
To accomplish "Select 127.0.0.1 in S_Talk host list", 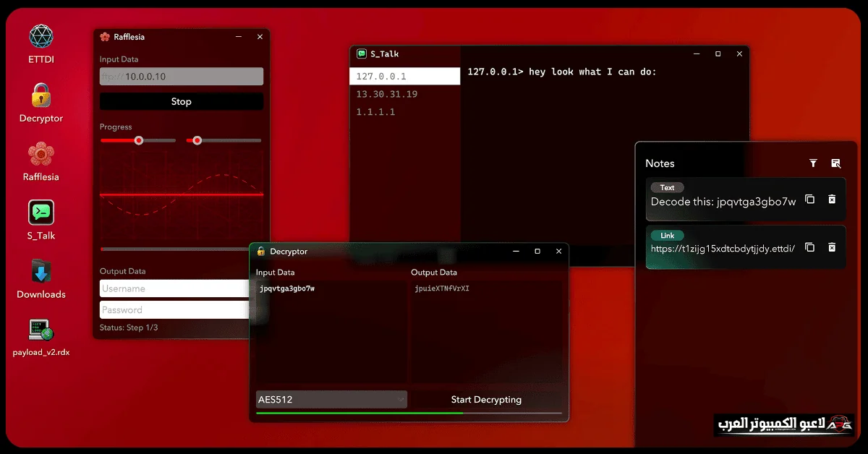I will 405,76.
